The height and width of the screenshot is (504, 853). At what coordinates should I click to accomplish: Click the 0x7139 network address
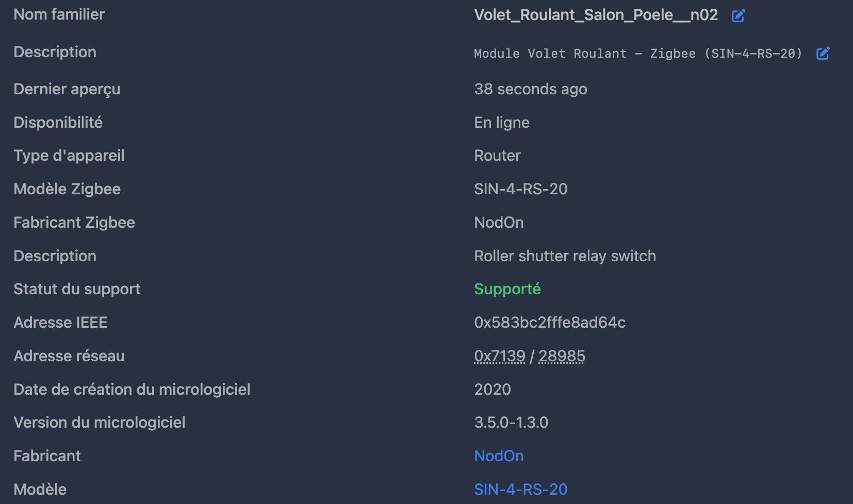pyautogui.click(x=499, y=356)
